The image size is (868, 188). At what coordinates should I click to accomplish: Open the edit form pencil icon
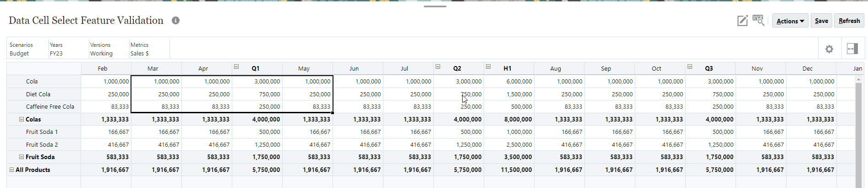(x=742, y=21)
